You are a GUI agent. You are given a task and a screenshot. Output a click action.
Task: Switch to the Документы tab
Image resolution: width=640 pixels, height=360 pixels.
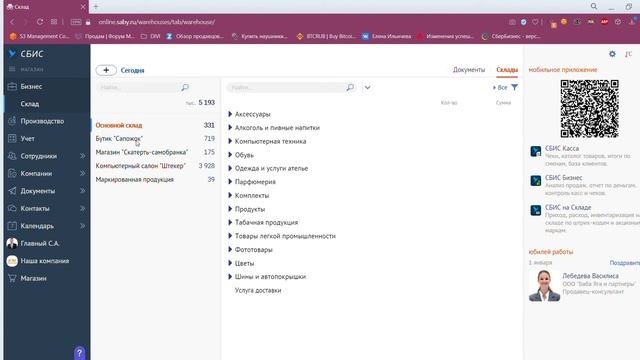(x=469, y=70)
